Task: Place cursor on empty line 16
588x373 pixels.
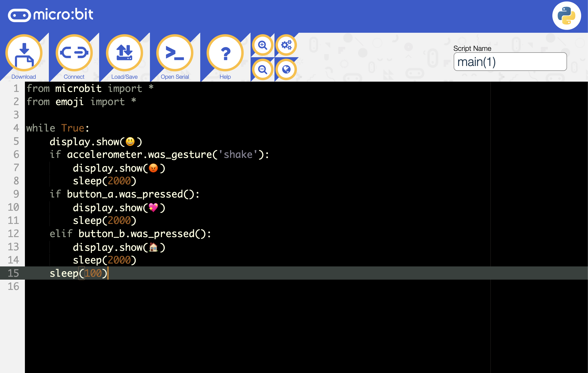Action: click(x=147, y=286)
